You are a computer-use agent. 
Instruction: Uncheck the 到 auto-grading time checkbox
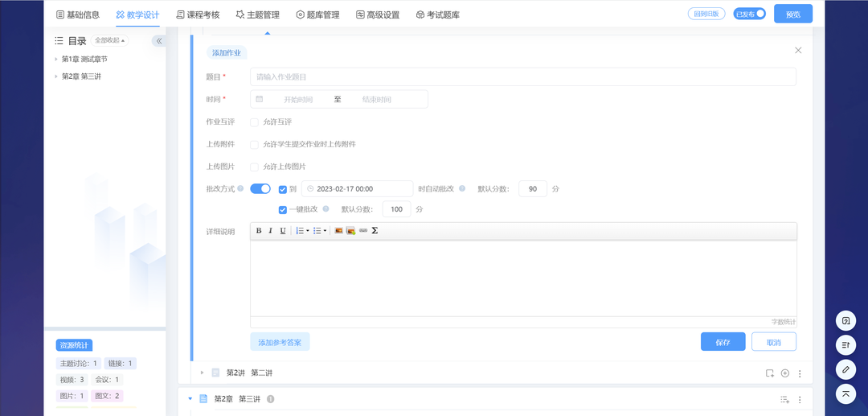coord(283,189)
